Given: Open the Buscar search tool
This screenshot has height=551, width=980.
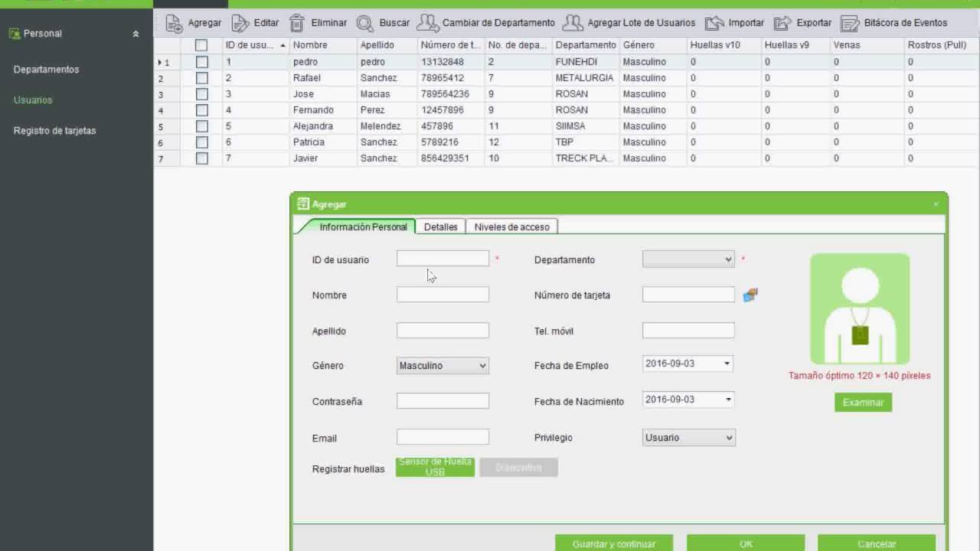Looking at the screenshot, I should coord(365,23).
